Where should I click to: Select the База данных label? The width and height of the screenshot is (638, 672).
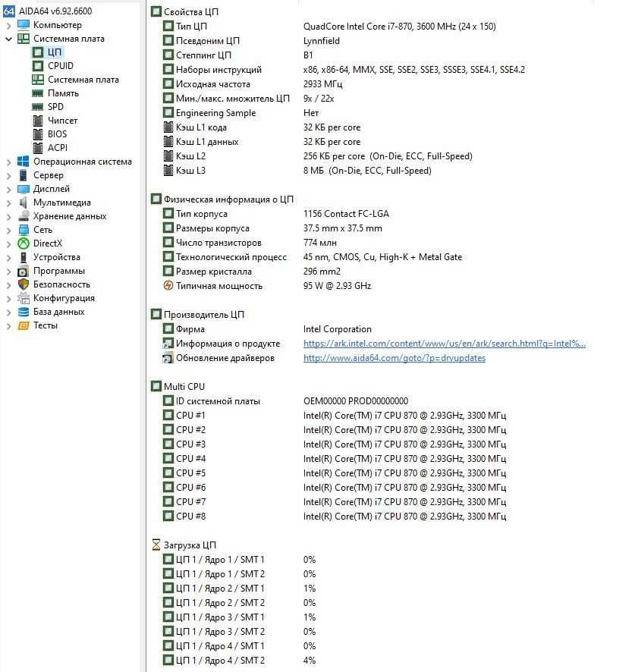pos(58,312)
